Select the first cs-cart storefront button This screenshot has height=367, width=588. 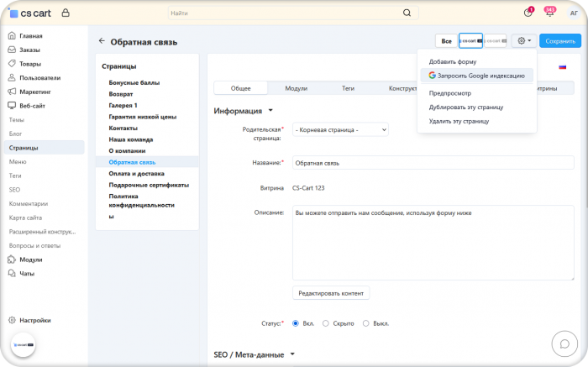(x=470, y=41)
